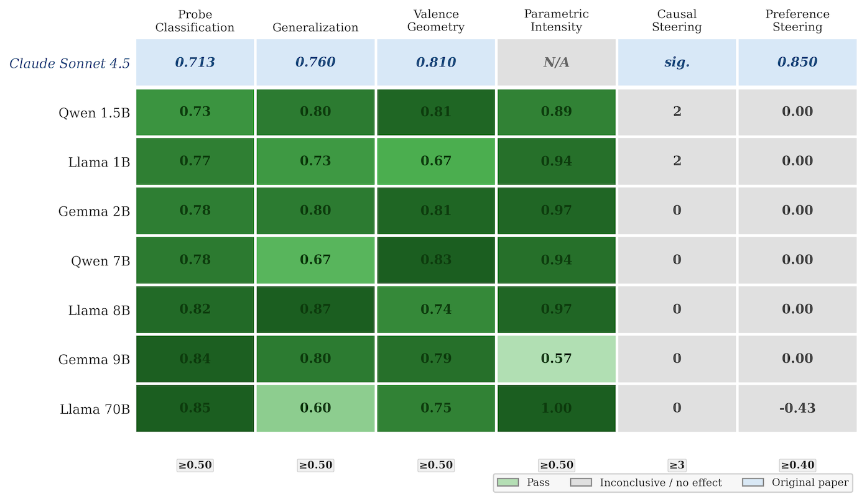
Task: Select the Claude Sonnet 4.5 row label
Action: pyautogui.click(x=70, y=63)
